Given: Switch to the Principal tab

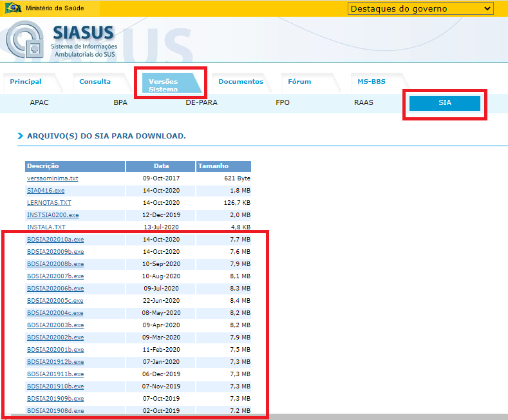Looking at the screenshot, I should [x=26, y=82].
